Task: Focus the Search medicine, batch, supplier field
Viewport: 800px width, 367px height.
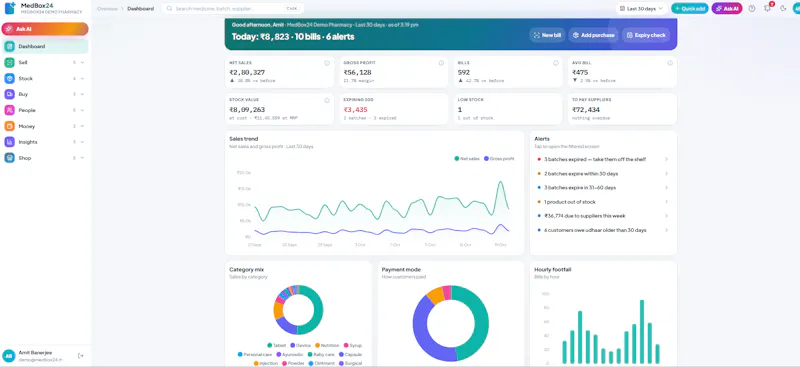Action: [x=233, y=9]
